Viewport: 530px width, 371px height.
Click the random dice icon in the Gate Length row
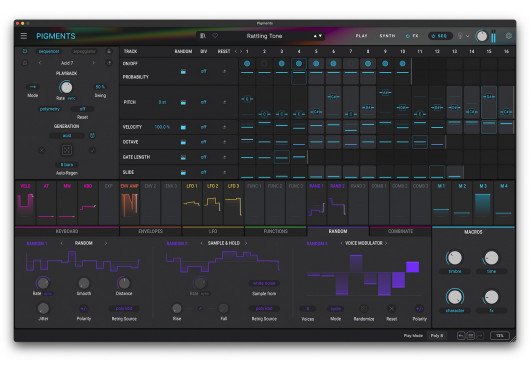(183, 157)
